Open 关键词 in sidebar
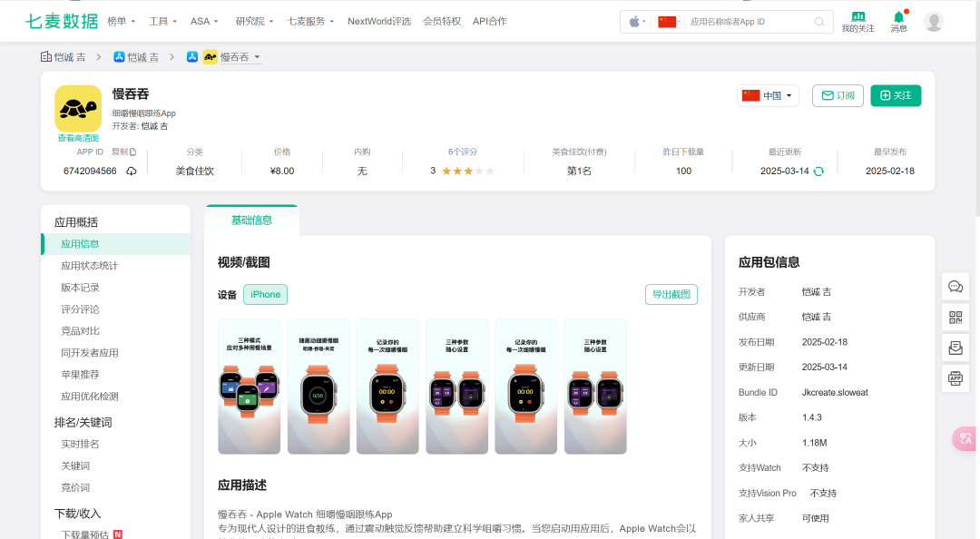This screenshot has height=539, width=980. click(x=75, y=465)
